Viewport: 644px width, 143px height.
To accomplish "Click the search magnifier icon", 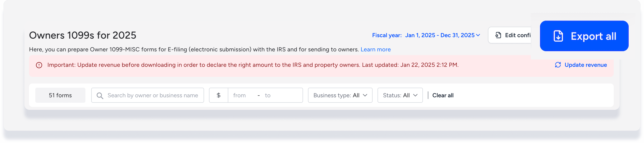I will tap(100, 95).
